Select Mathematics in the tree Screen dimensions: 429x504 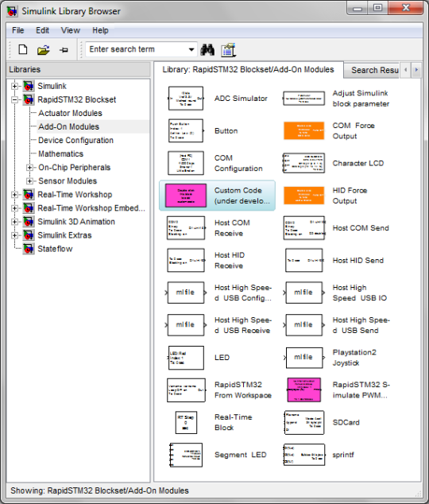coord(60,154)
